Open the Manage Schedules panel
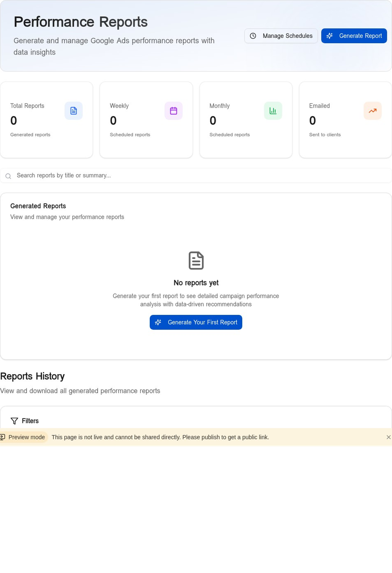Viewport: 392px width, 573px height. pos(281,36)
